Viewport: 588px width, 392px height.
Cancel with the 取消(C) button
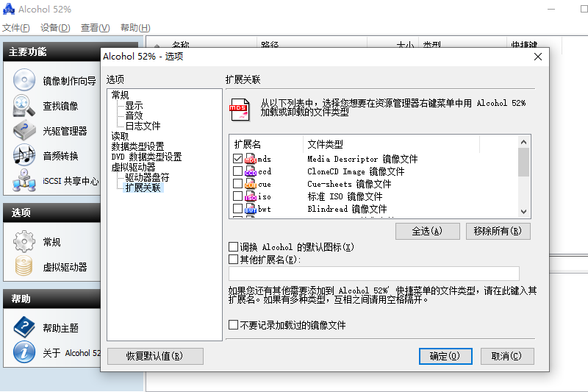click(507, 356)
